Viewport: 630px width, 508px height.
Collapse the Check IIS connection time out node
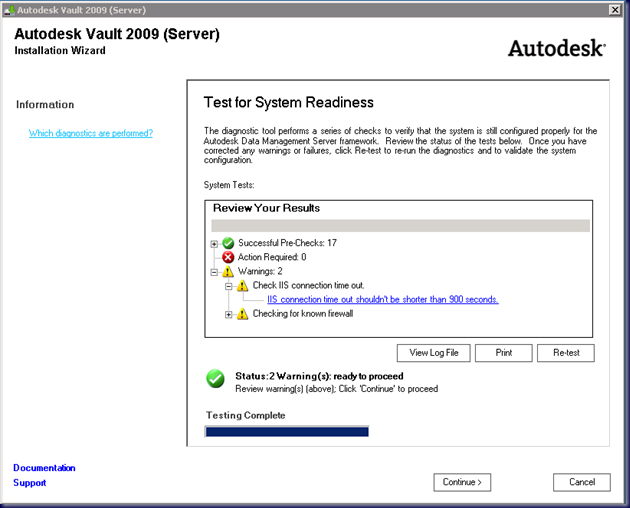pos(229,286)
